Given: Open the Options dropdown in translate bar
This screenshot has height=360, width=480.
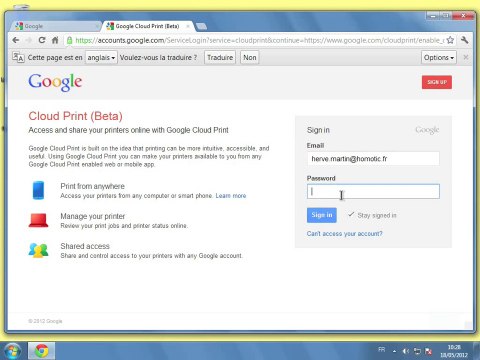Looking at the screenshot, I should coord(439,57).
